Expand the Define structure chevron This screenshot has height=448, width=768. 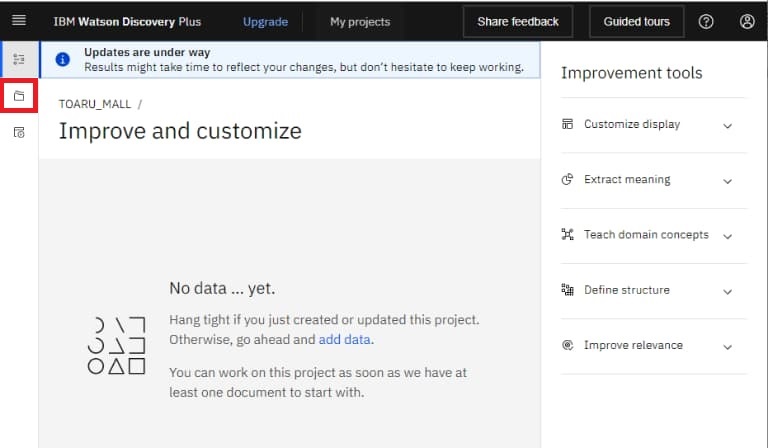click(x=727, y=291)
